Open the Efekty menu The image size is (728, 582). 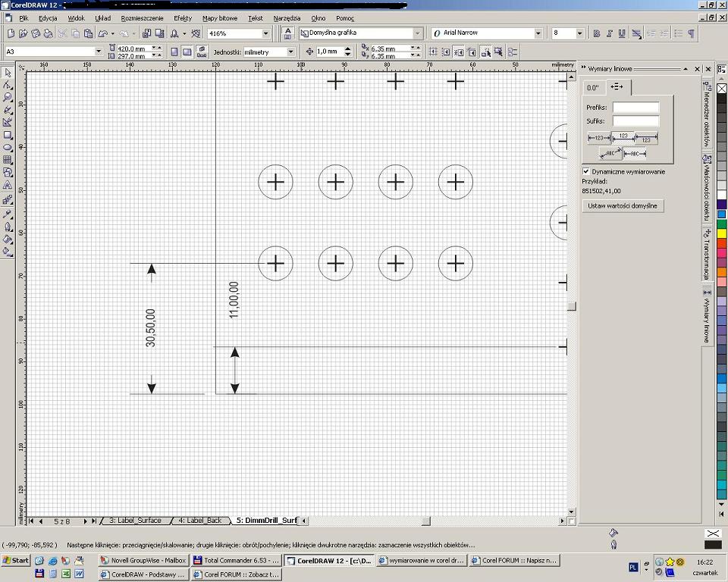coord(182,17)
